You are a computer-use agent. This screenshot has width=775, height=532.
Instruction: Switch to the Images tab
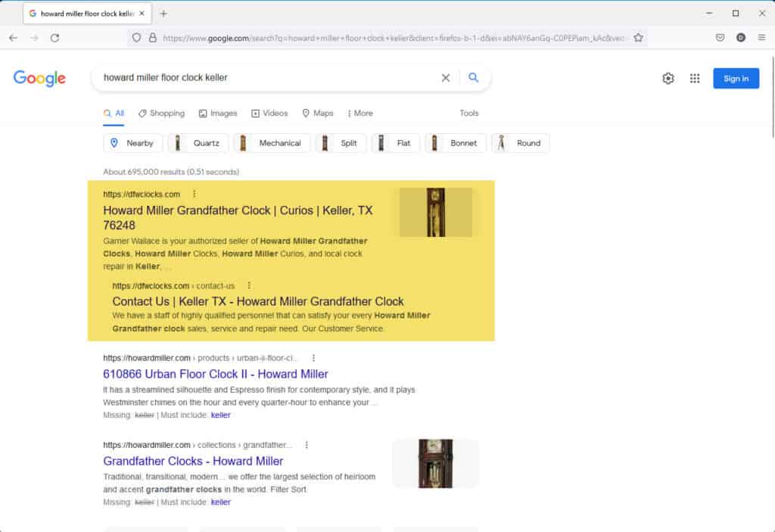click(218, 114)
